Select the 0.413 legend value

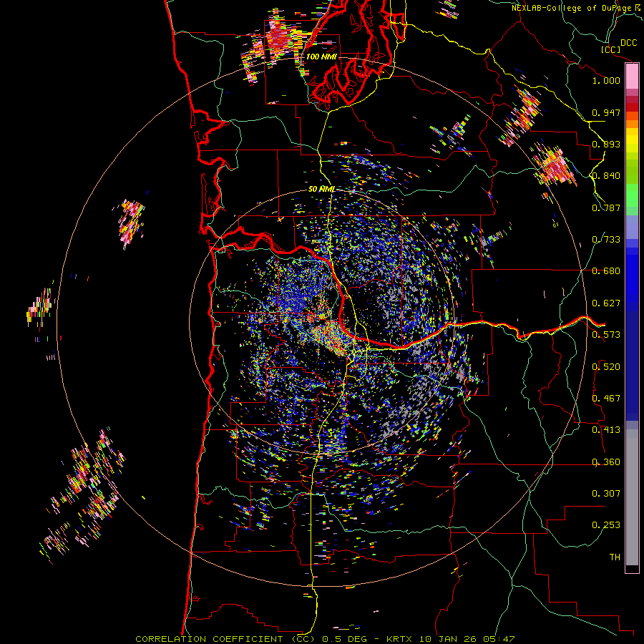[x=606, y=429]
